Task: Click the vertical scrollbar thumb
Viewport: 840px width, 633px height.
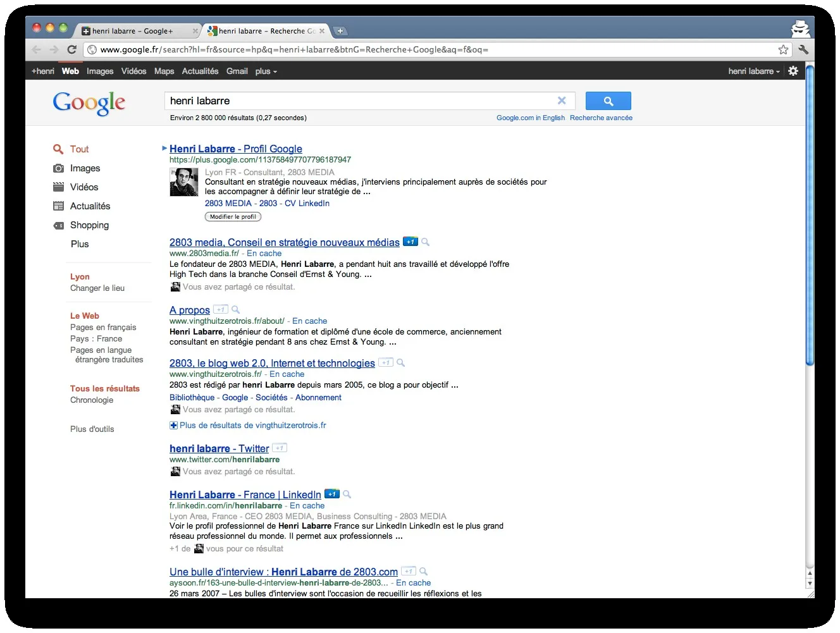Action: click(810, 215)
